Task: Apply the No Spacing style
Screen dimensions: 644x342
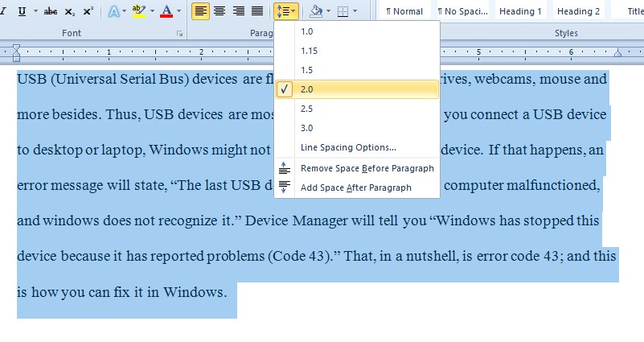Action: point(463,11)
